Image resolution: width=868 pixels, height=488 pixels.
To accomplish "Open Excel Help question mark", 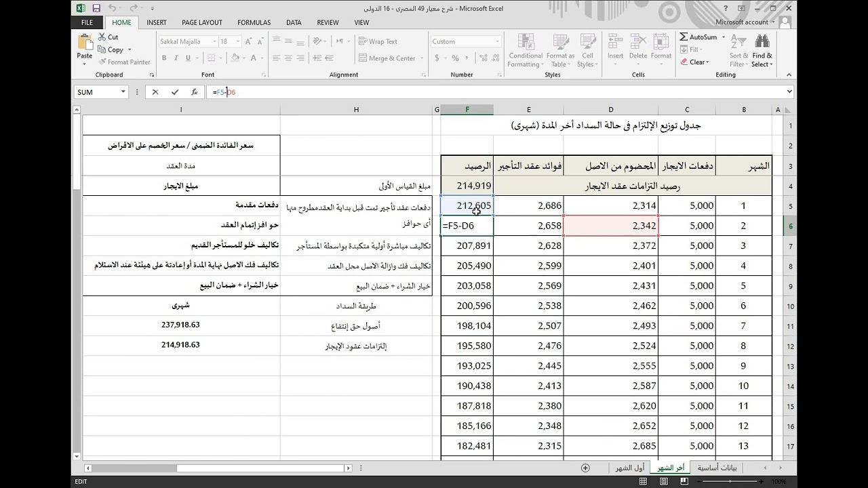I will click(x=726, y=8).
